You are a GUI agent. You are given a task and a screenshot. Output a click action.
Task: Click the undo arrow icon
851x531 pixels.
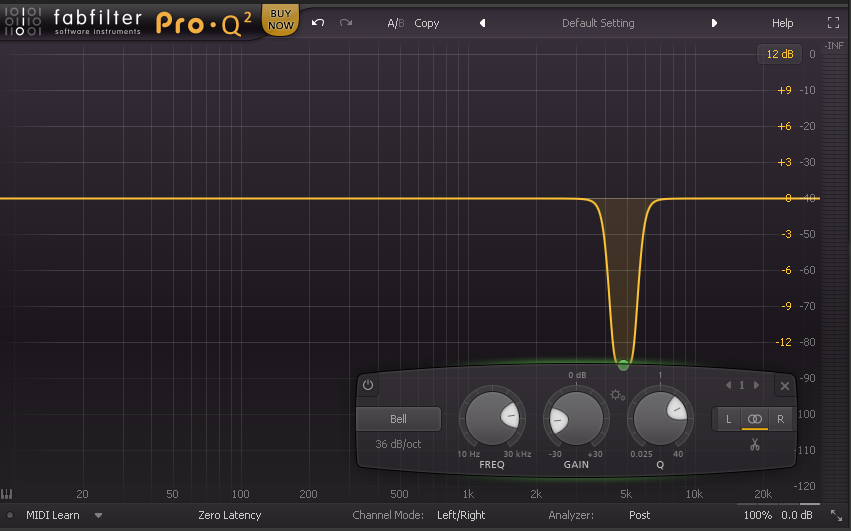[x=318, y=23]
